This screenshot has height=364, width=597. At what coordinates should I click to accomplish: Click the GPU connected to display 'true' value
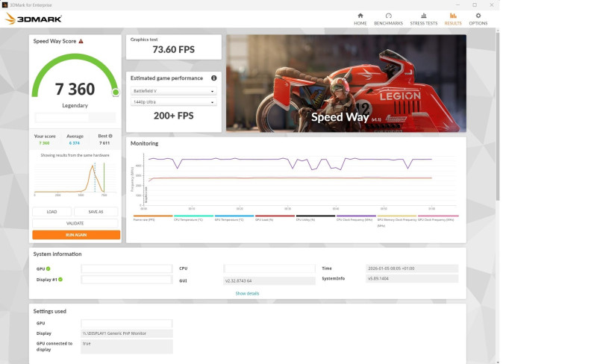tap(127, 347)
